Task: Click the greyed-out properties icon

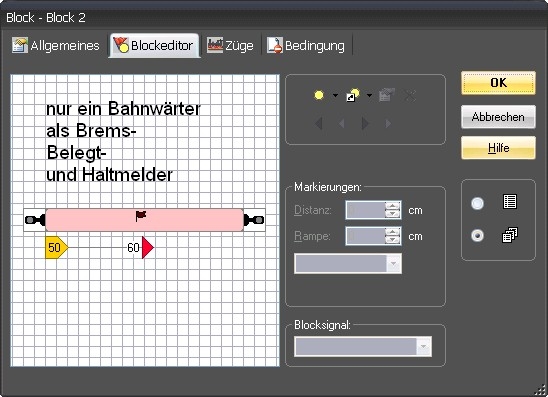Action: click(x=386, y=95)
